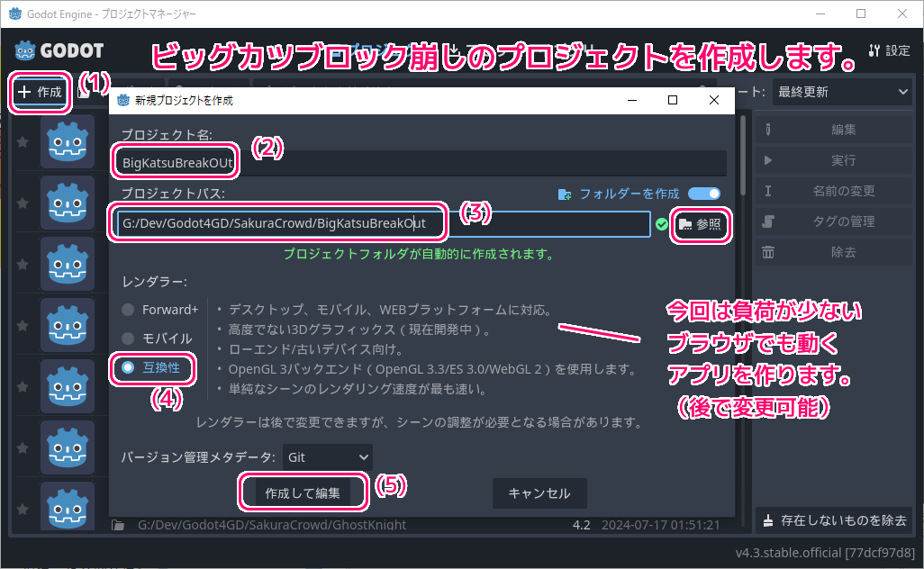Open the 設定 settings menu
Screen dimensions: 924x569
[x=889, y=50]
